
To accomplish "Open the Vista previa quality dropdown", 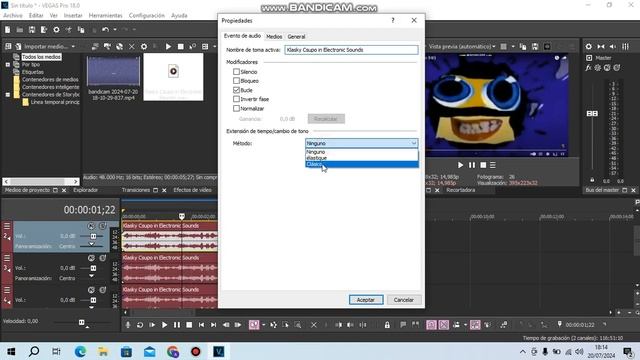I will tap(462, 47).
